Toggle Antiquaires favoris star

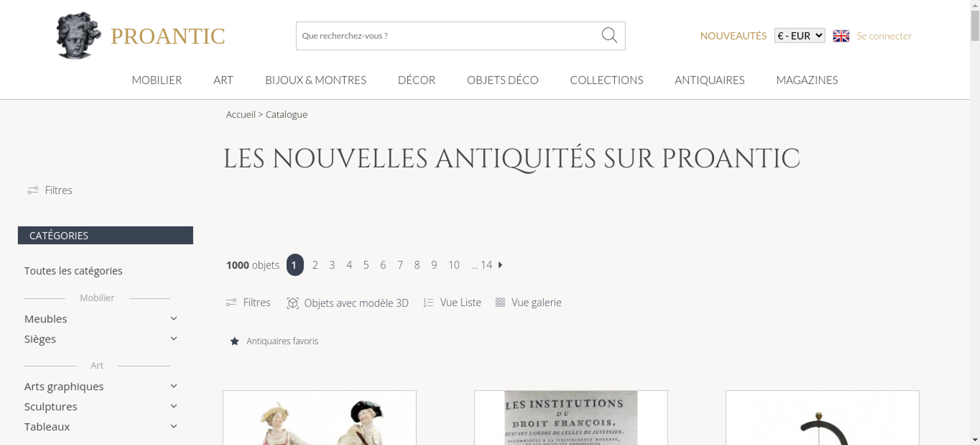[x=235, y=341]
